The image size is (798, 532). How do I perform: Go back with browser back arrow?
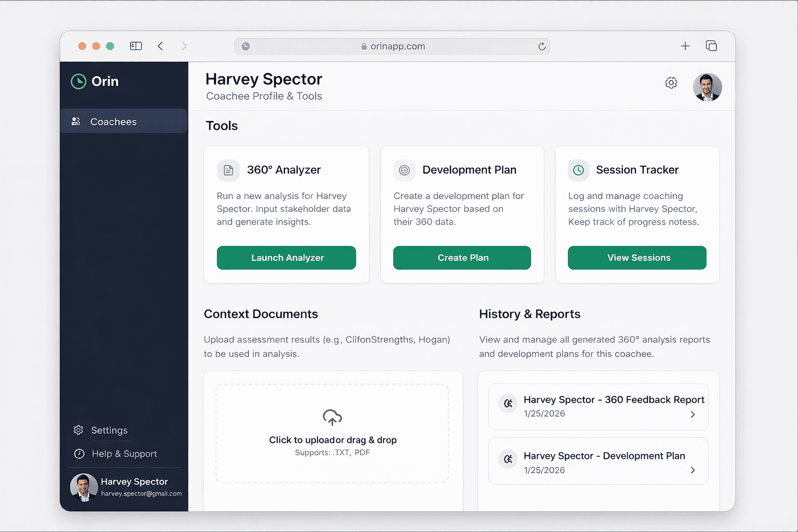[x=161, y=46]
